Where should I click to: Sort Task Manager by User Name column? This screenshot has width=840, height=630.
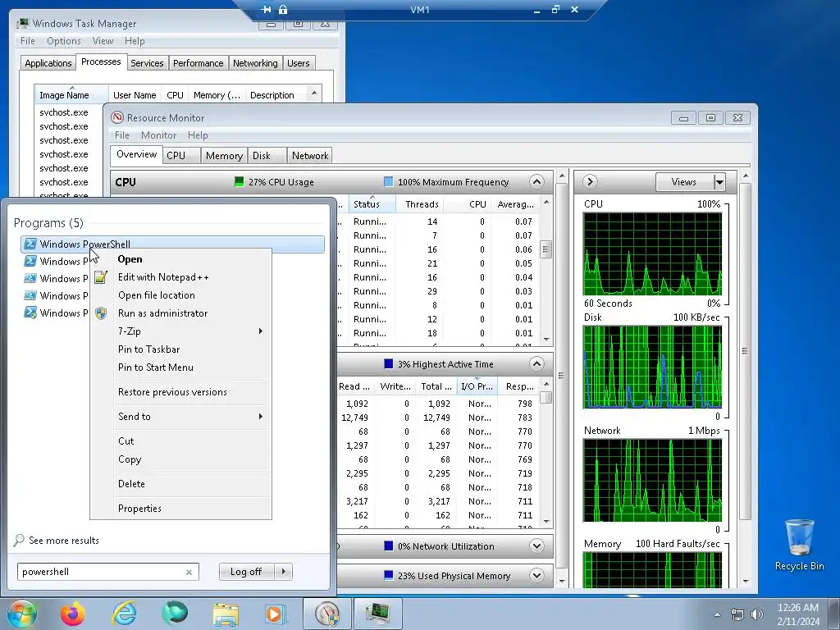tap(135, 95)
